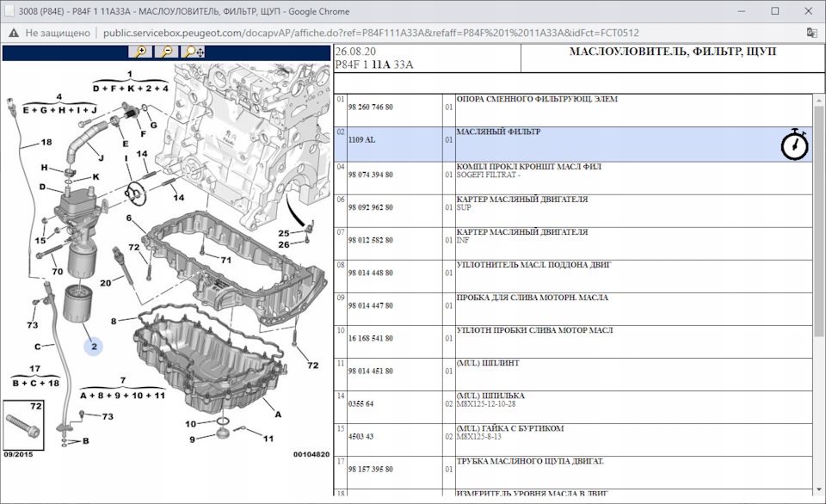Viewport: 826px width, 504px height.
Task: Click the parts list scroll down arrow
Action: [818, 489]
